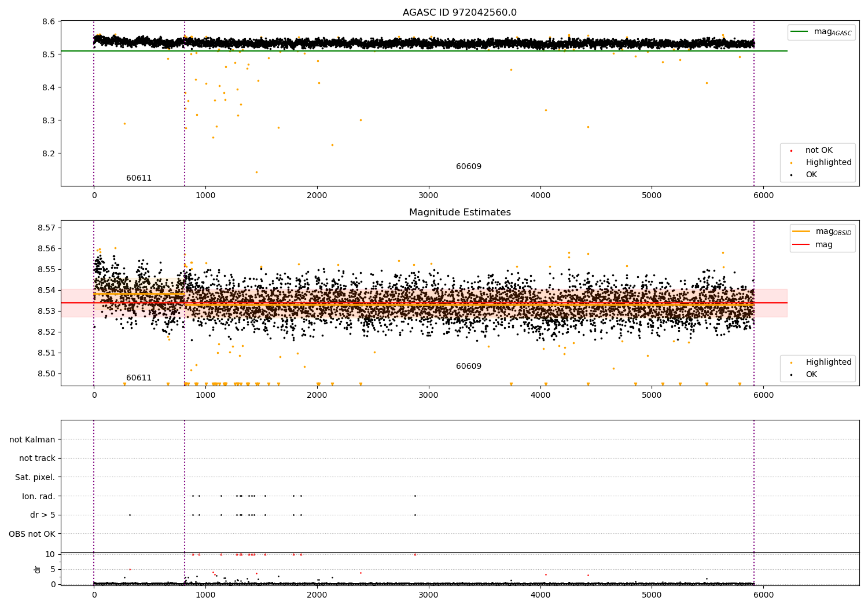Click the 6000 x-tick under the top plot

(x=763, y=196)
